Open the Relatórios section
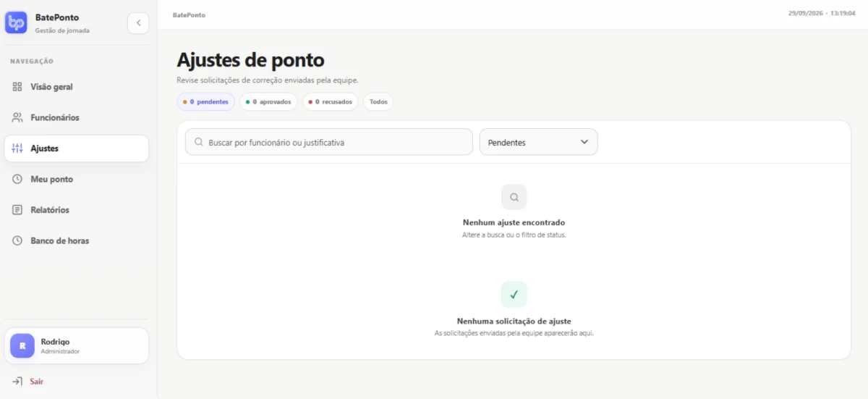 [x=77, y=210]
